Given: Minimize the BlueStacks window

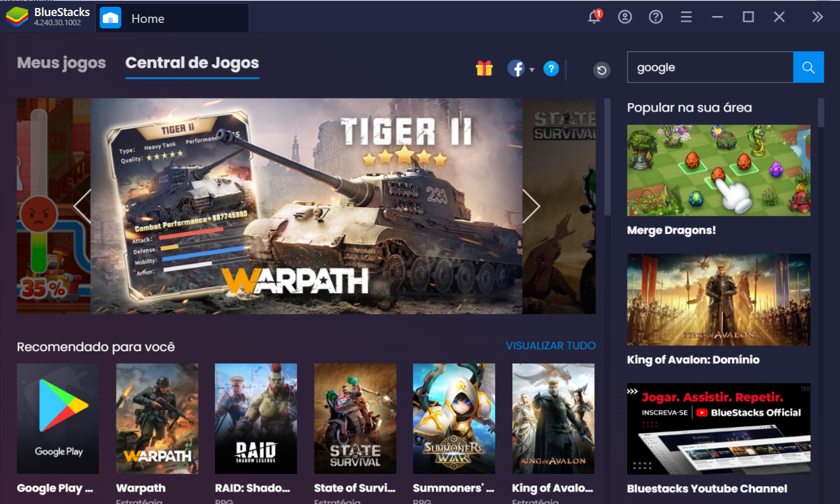Looking at the screenshot, I should coord(717,17).
